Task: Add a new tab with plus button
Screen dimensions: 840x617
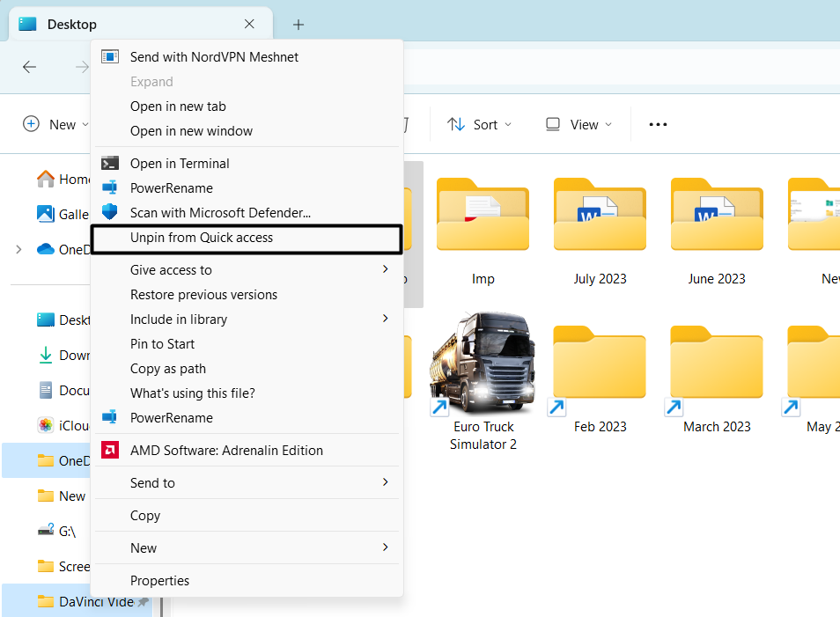Action: 298,25
